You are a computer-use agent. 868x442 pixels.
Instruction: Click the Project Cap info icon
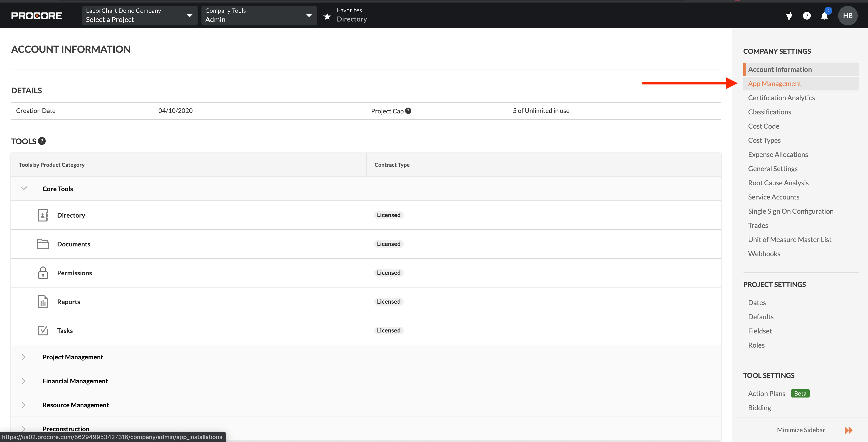[408, 111]
